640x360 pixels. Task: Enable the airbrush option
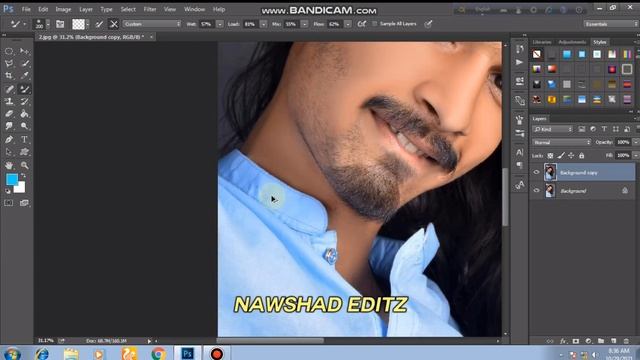pyautogui.click(x=362, y=24)
